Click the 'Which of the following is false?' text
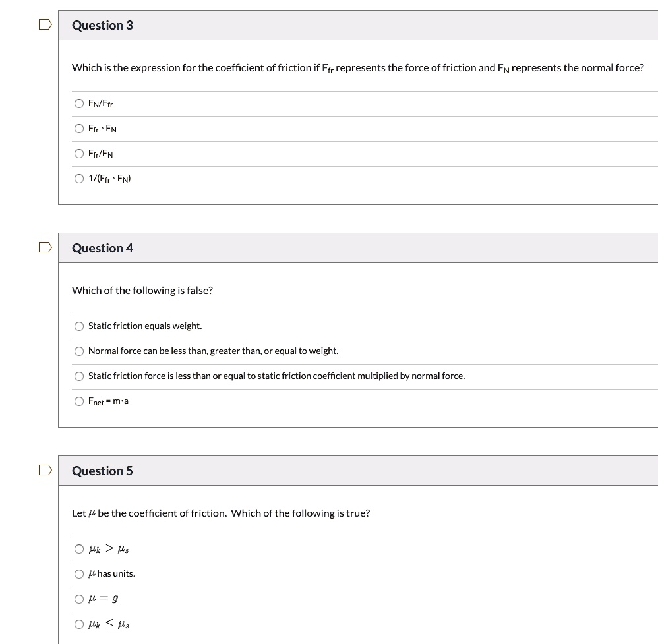658x644 pixels. tap(142, 290)
